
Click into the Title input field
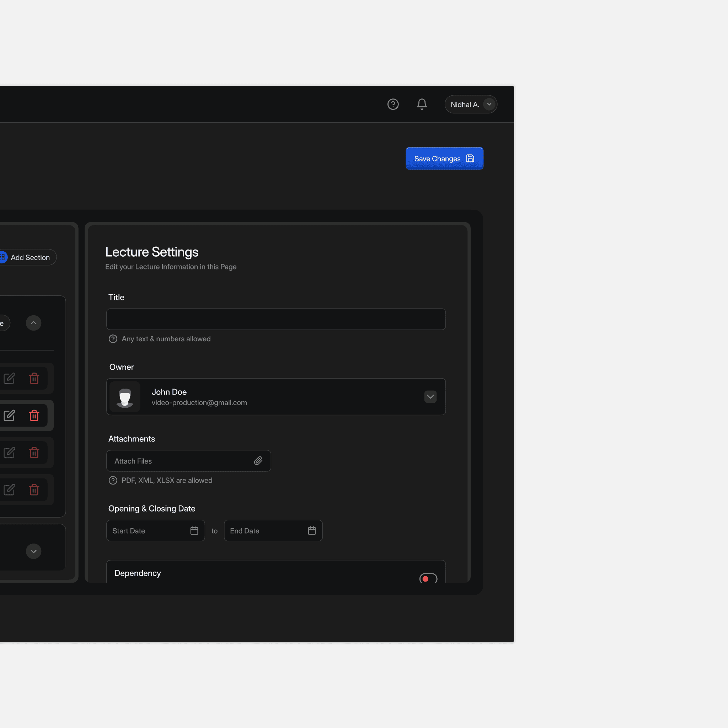coord(276,320)
